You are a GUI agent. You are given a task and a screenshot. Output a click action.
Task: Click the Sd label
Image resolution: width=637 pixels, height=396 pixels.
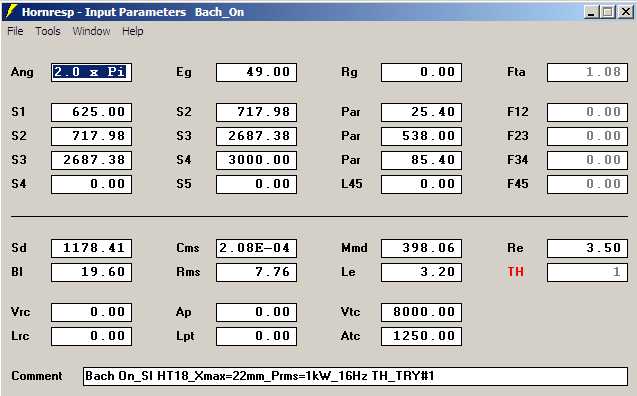(19, 248)
